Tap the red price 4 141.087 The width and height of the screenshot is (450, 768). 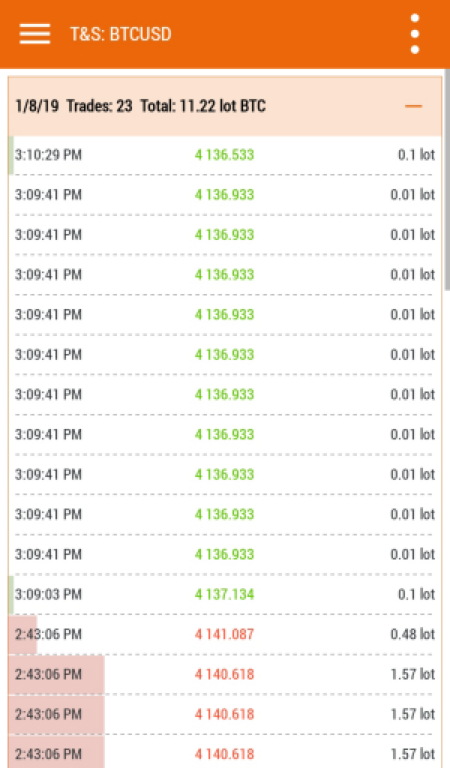(224, 634)
